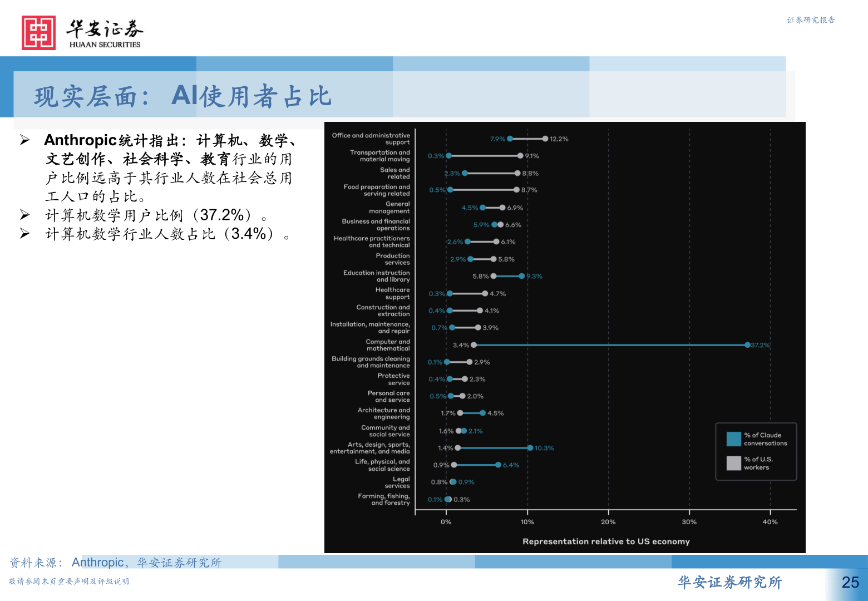Click the slide title 现实层面：AI使用者占比
Screen dimensions: 868x601
point(183,96)
